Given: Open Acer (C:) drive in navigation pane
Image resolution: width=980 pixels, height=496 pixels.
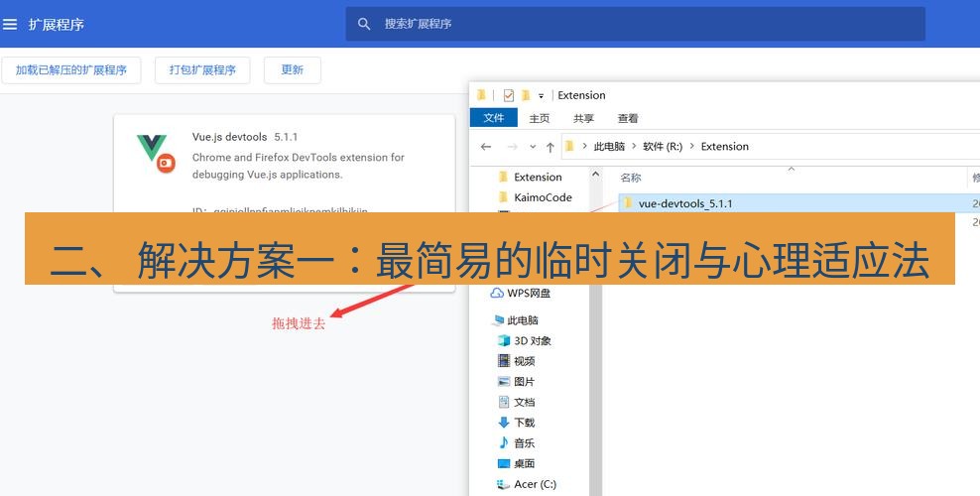Looking at the screenshot, I should 535,484.
